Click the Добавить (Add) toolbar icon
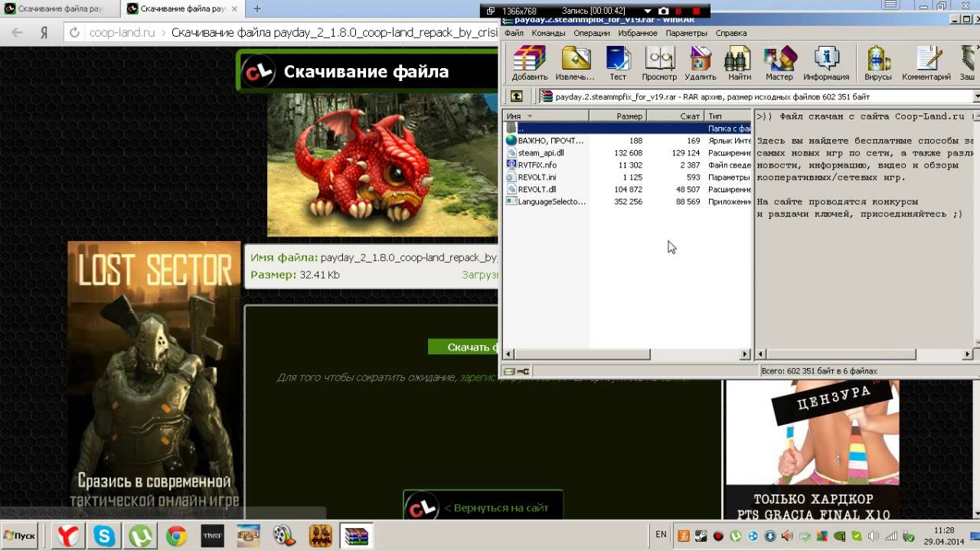980x551 pixels. pos(529,64)
